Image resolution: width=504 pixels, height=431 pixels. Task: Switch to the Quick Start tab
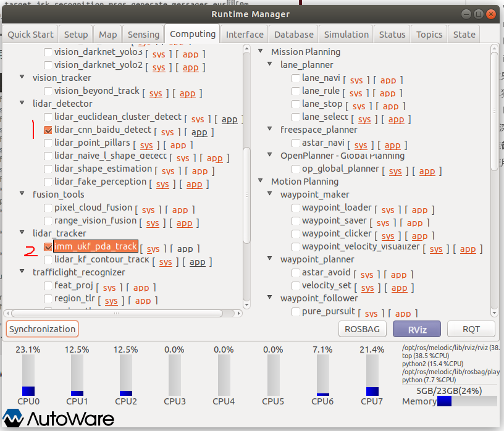(30, 35)
